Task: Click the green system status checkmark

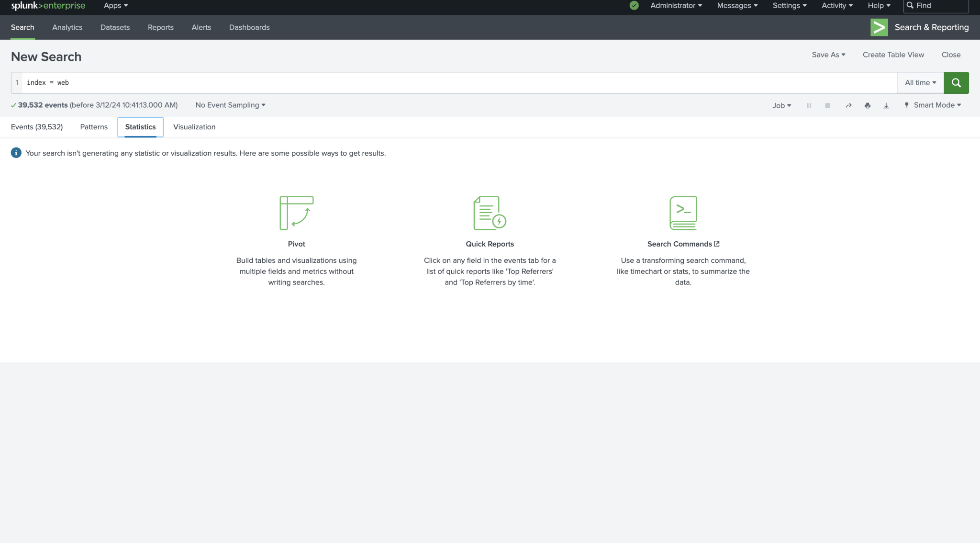Action: (634, 5)
